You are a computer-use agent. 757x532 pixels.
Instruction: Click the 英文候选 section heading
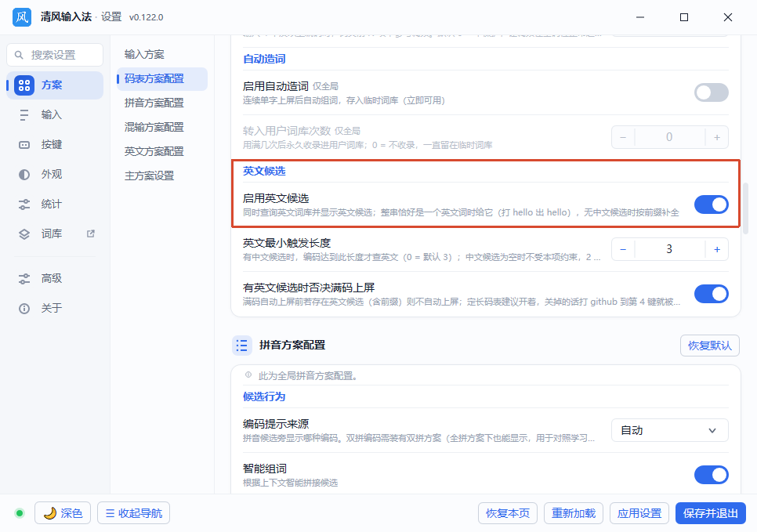pyautogui.click(x=264, y=171)
